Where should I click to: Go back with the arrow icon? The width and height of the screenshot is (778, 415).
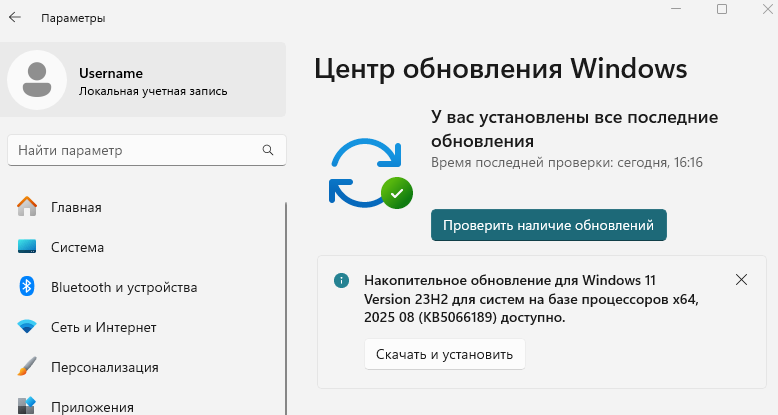(x=15, y=17)
